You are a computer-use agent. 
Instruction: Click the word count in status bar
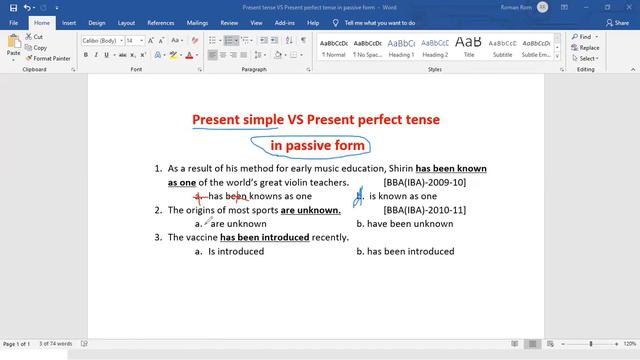click(56, 344)
